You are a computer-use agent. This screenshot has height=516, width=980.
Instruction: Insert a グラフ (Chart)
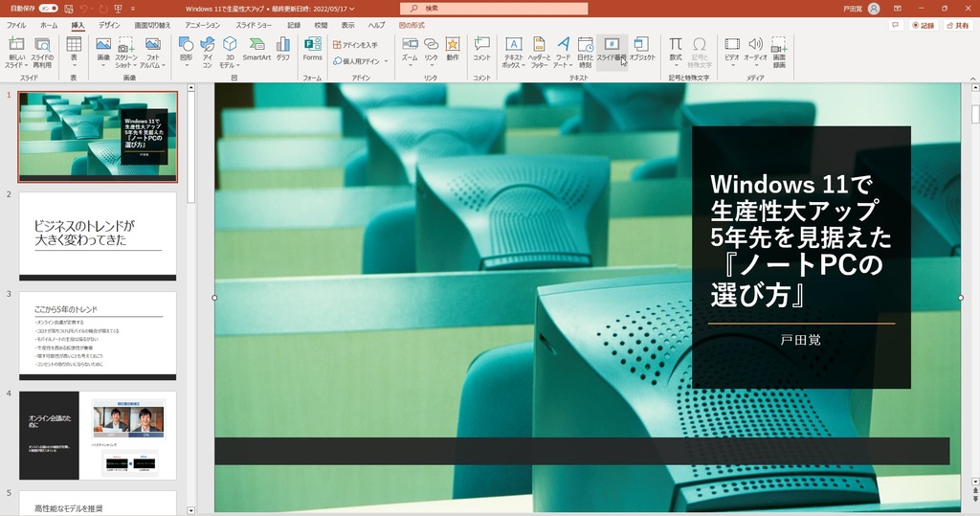pyautogui.click(x=283, y=49)
